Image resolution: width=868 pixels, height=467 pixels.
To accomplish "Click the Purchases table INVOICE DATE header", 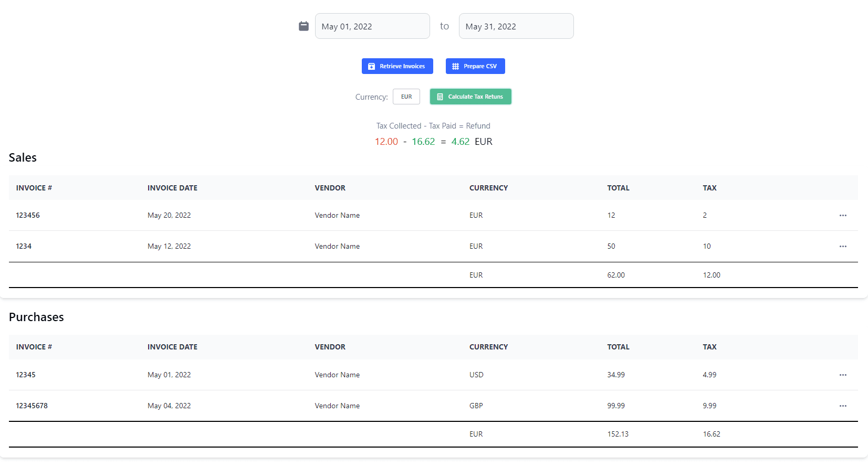I will 172,347.
